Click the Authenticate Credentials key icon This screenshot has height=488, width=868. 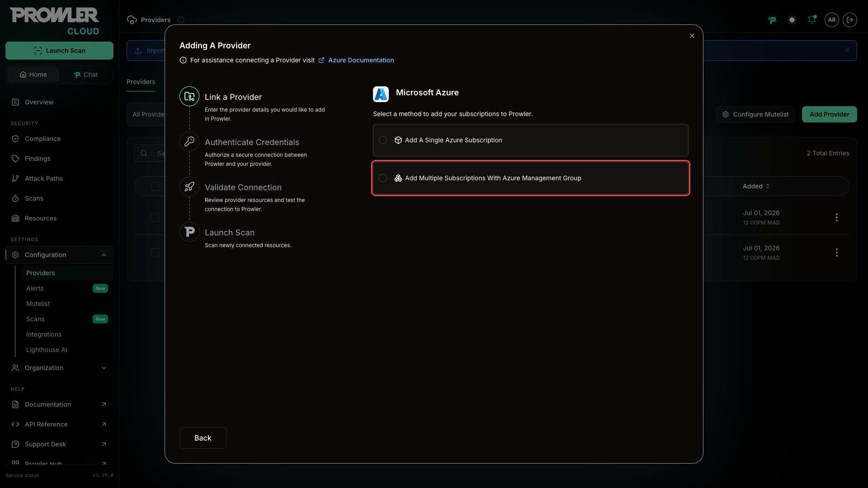189,141
